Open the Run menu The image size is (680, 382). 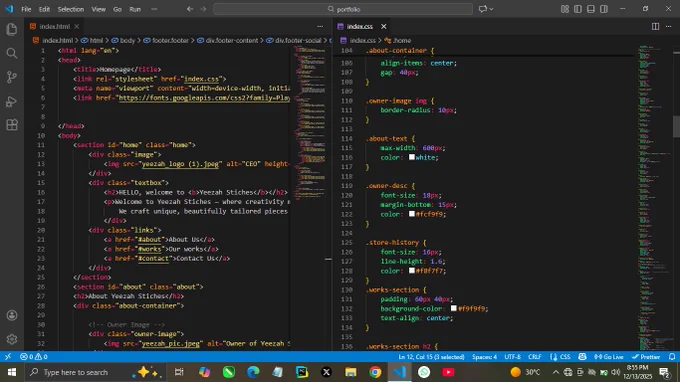click(135, 9)
